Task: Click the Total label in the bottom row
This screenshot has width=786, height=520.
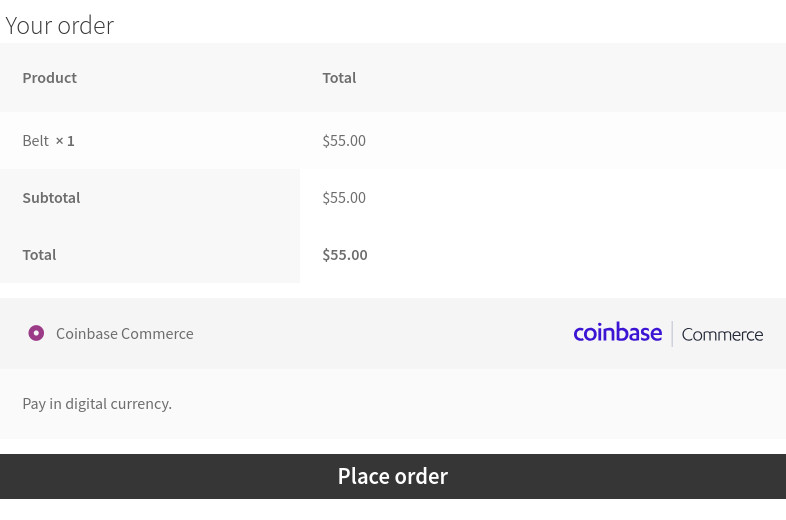Action: 39,255
